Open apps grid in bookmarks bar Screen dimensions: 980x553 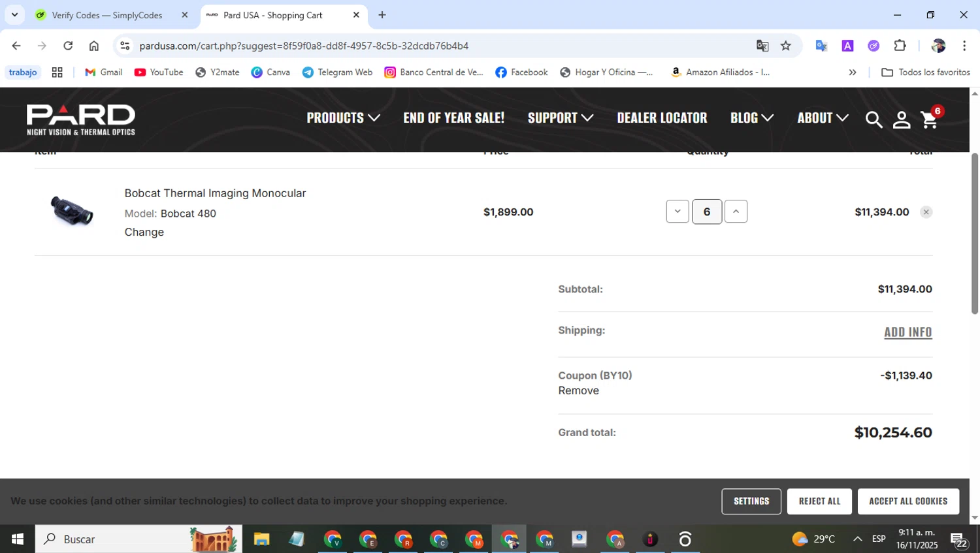(x=57, y=72)
